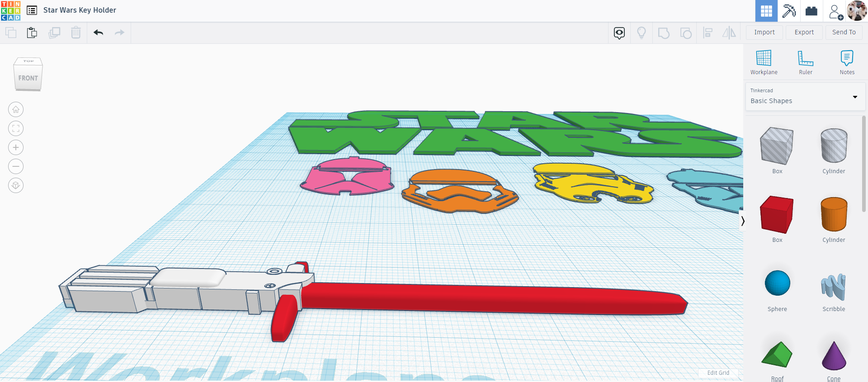The width and height of the screenshot is (868, 382).
Task: Select the Workplane tool
Action: [x=764, y=62]
